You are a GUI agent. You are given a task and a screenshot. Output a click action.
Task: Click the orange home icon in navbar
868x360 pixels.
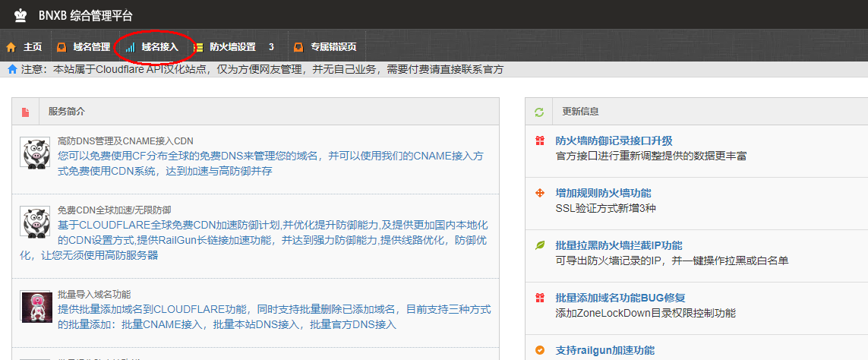click(x=11, y=47)
